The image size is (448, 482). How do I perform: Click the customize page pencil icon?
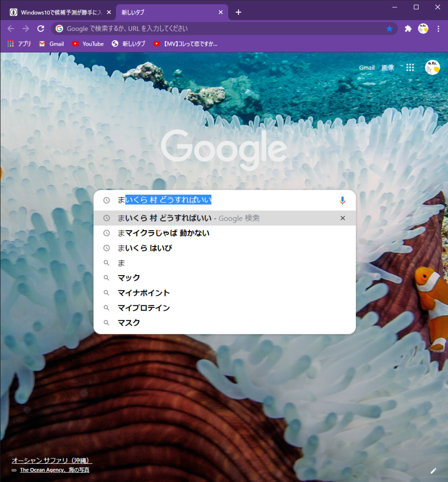(x=433, y=470)
